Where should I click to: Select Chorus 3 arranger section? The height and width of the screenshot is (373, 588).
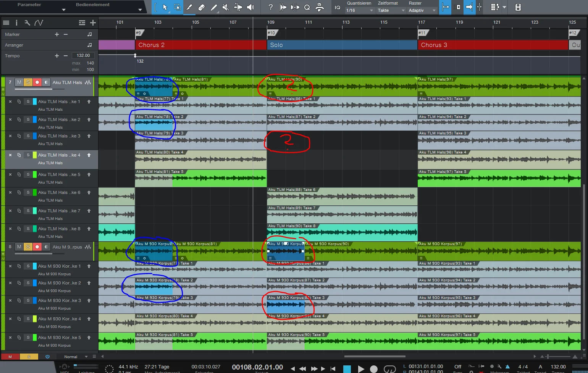tap(493, 45)
